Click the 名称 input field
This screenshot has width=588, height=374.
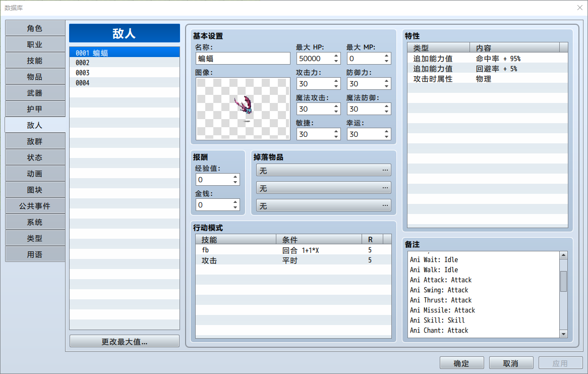[x=243, y=59]
